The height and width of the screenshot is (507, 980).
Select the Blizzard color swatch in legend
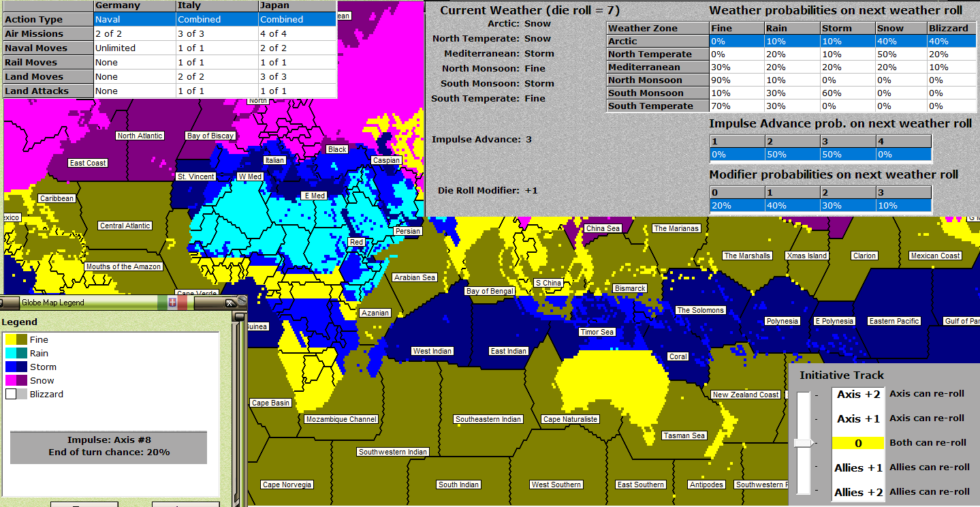[16, 394]
